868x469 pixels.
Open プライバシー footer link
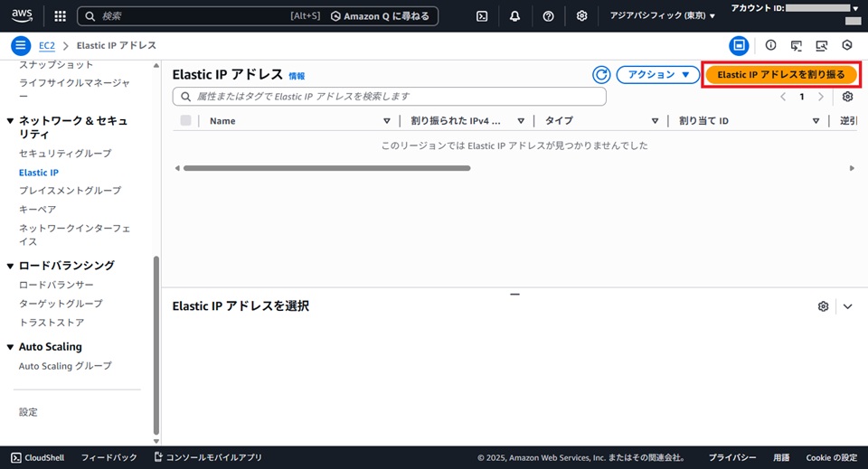pos(732,457)
